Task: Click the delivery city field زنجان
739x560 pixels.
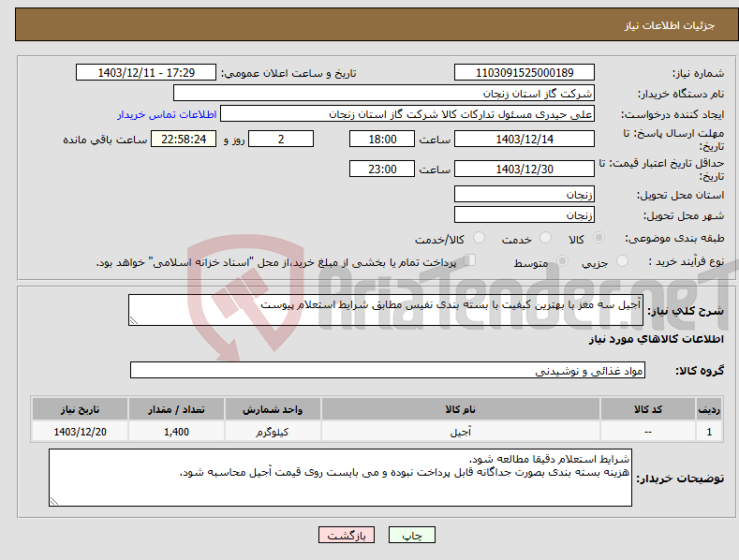Action: pos(525,215)
